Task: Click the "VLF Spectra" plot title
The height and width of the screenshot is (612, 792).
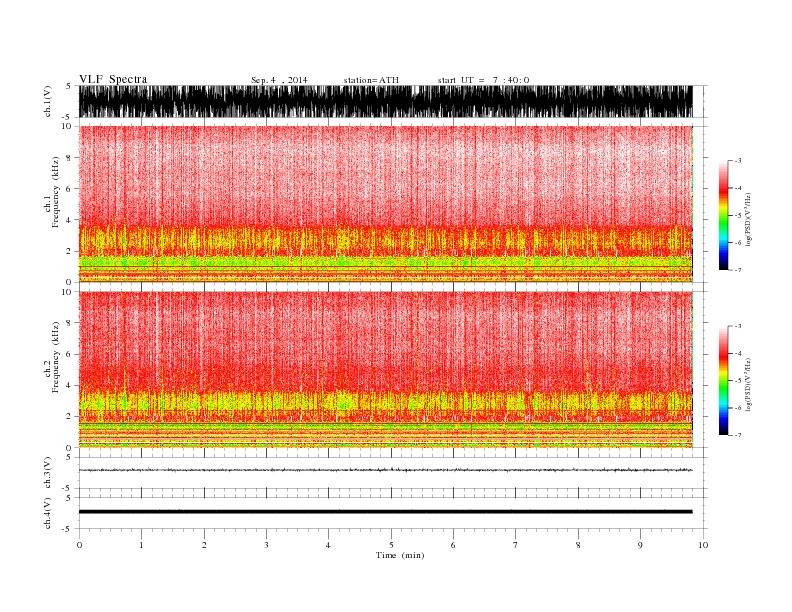Action: [113, 79]
